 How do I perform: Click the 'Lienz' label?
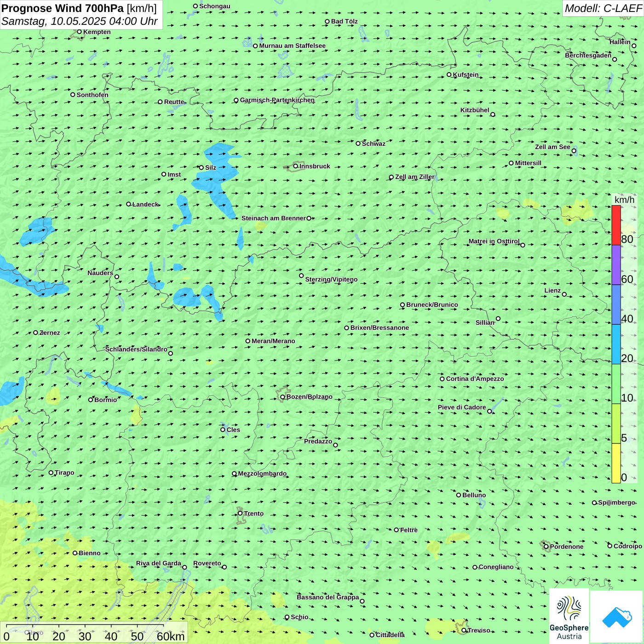(552, 290)
